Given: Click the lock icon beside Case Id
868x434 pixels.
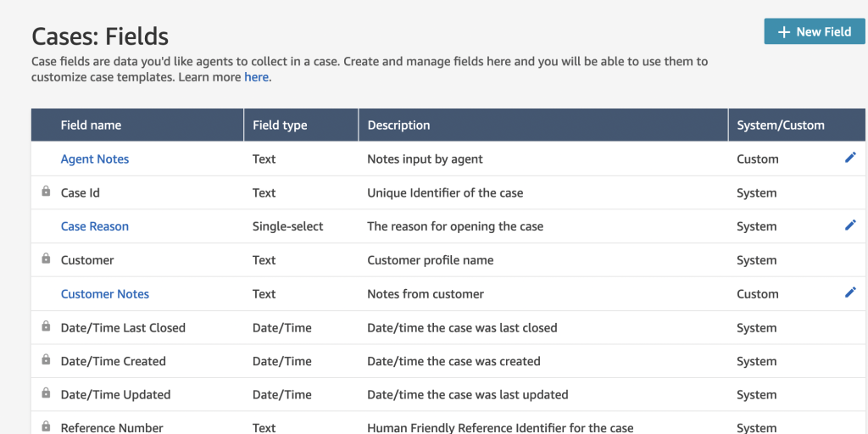Looking at the screenshot, I should (47, 192).
